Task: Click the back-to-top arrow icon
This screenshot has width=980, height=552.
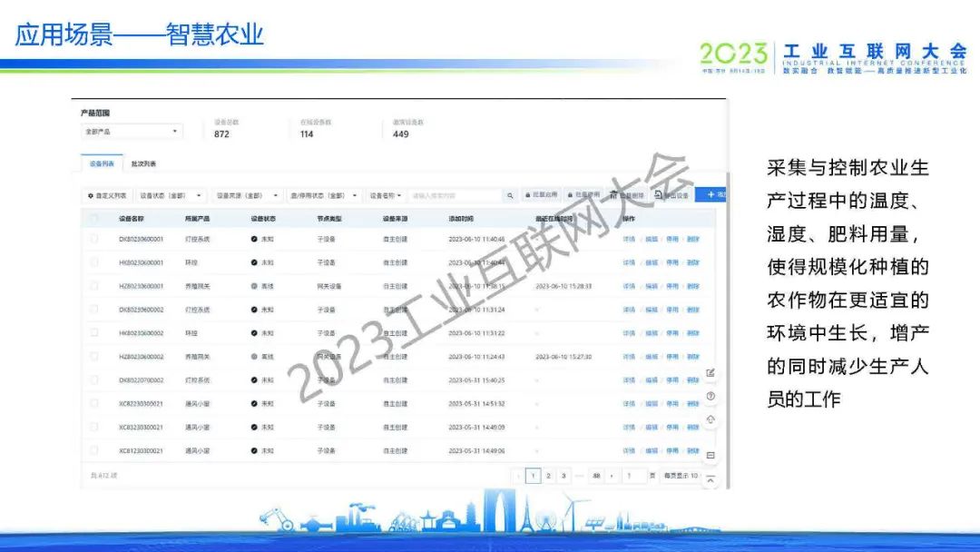Action: (x=710, y=478)
